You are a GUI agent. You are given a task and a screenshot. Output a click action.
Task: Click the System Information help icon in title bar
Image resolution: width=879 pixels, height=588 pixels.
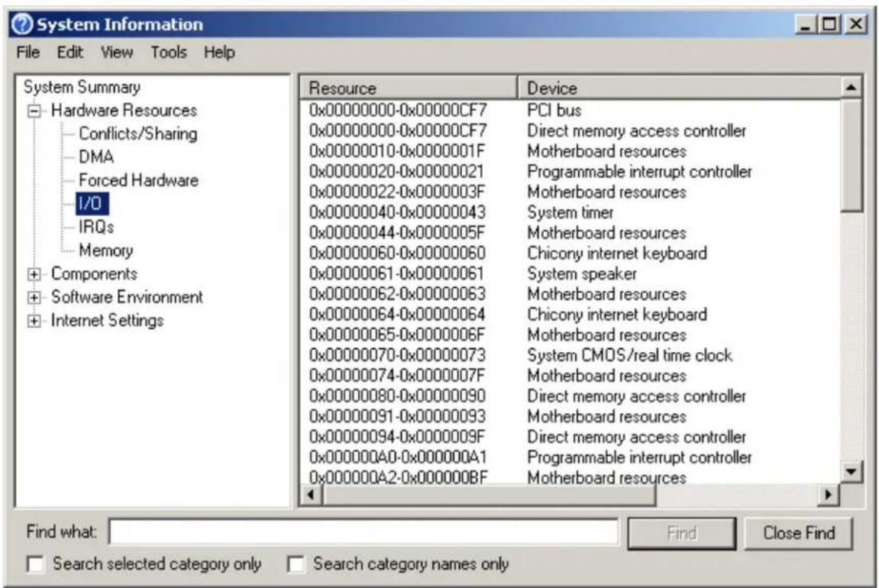pos(23,24)
